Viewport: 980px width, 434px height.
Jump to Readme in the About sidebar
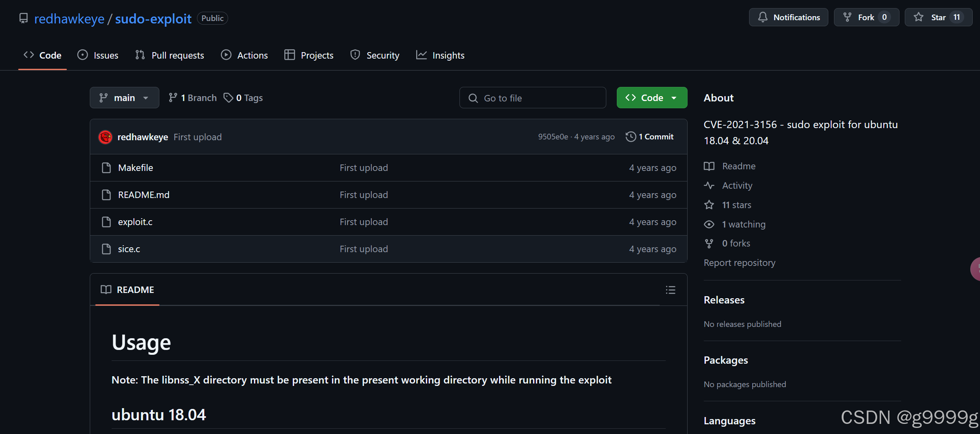(x=739, y=166)
